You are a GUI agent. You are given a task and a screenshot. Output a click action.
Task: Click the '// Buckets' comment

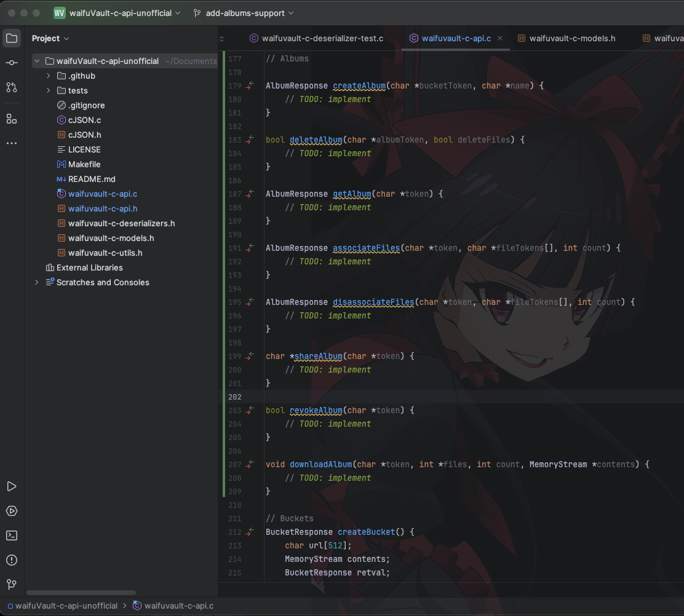point(290,518)
